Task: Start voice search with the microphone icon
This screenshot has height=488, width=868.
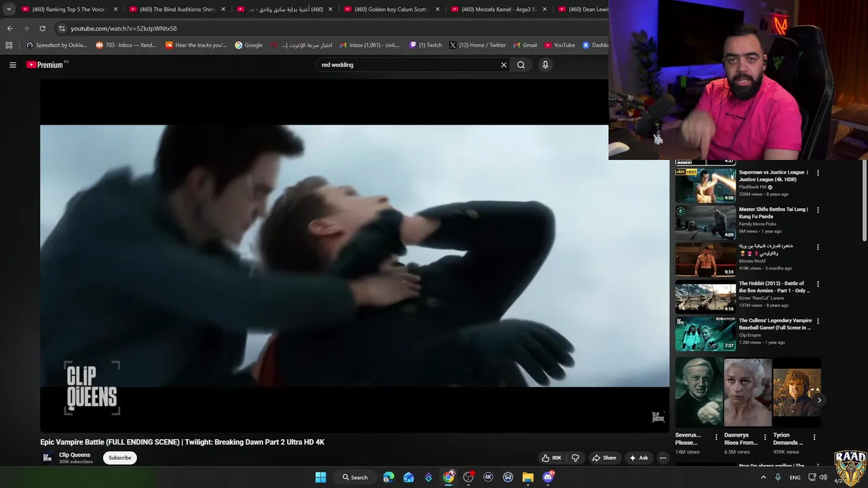Action: (x=545, y=65)
